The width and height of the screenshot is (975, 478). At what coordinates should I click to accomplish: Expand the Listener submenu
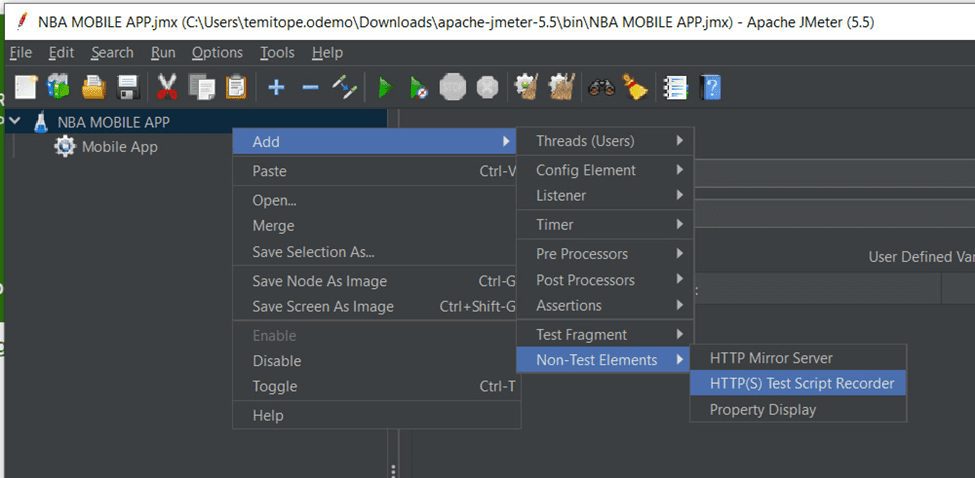(x=605, y=195)
